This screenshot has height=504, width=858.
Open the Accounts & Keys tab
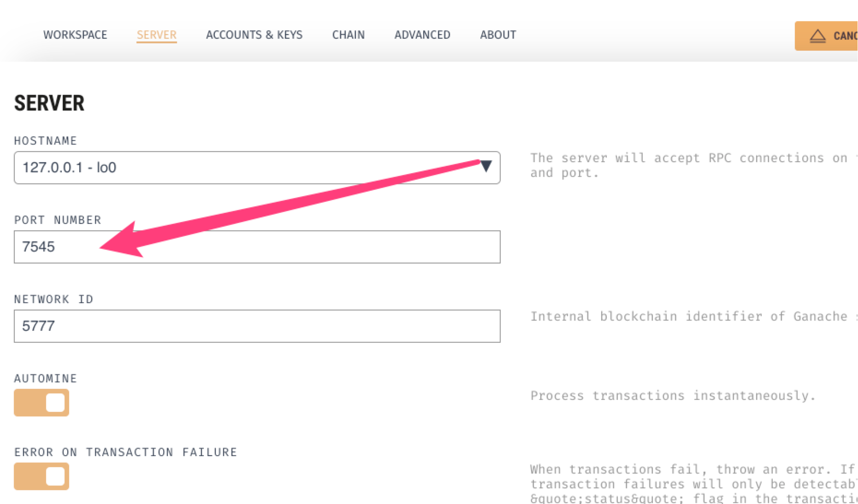coord(254,35)
